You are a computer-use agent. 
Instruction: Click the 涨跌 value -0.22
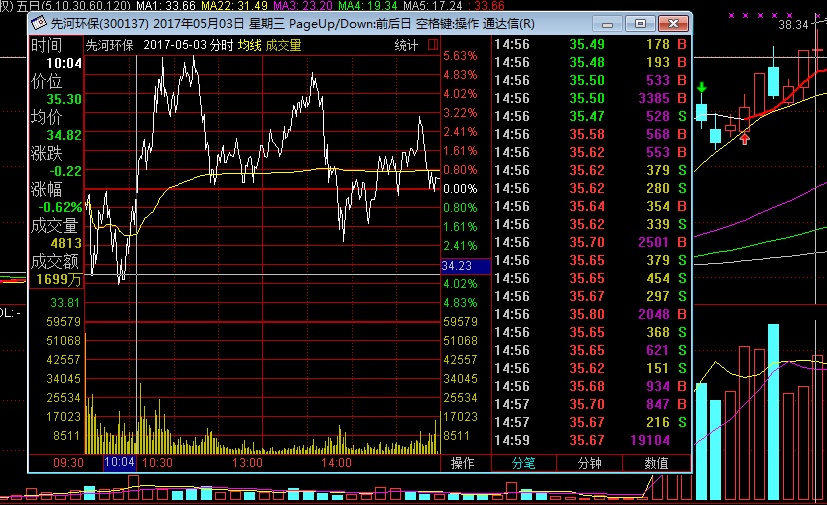65,171
